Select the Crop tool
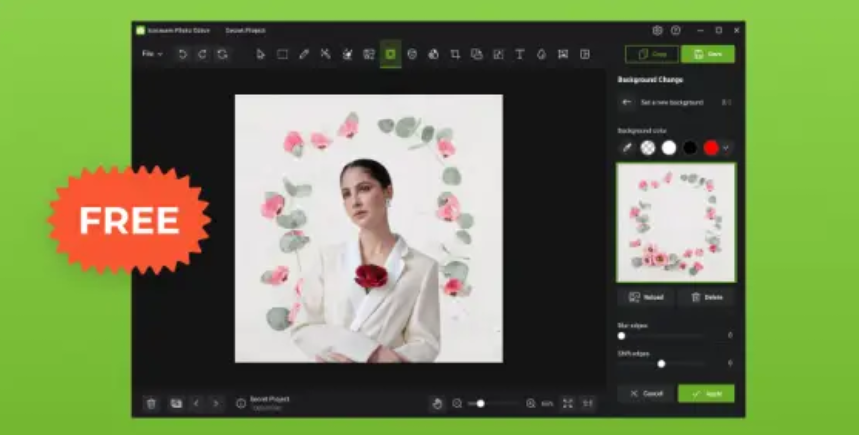Viewport: 859px width, 435px height. [455, 54]
